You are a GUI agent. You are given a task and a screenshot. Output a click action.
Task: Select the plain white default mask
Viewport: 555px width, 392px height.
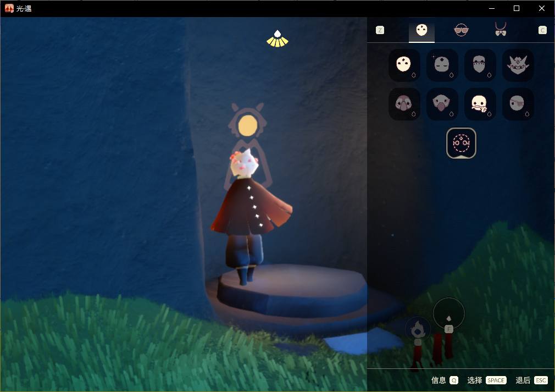(404, 65)
